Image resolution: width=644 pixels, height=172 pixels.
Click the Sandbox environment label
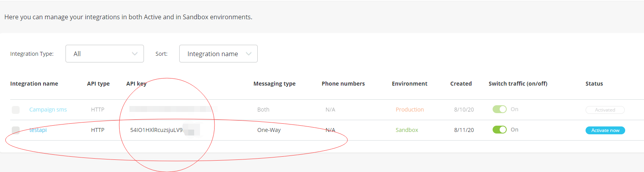[407, 130]
